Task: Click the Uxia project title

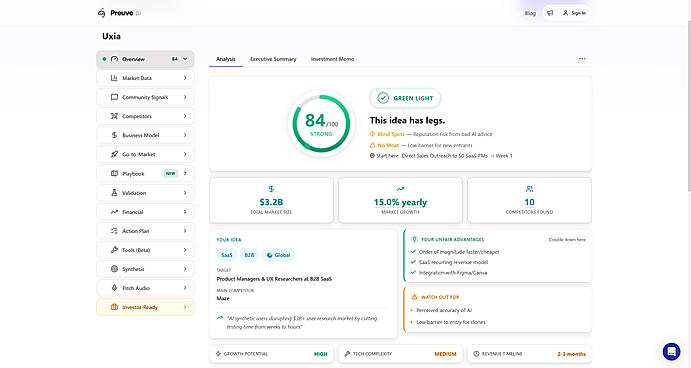Action: pyautogui.click(x=111, y=36)
